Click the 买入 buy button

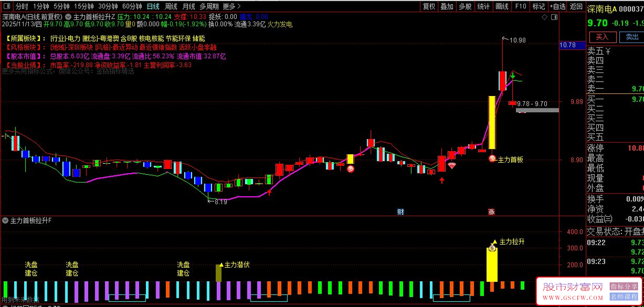pyautogui.click(x=602, y=37)
